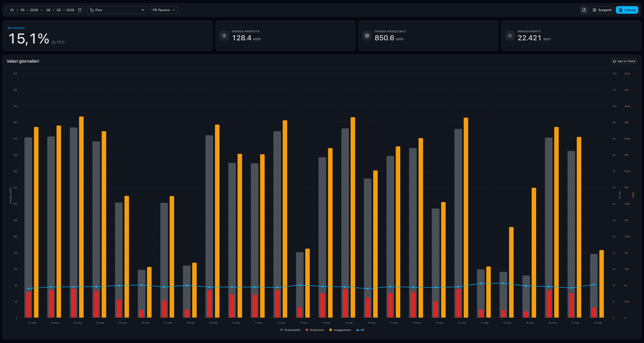Image resolution: width=644 pixels, height=343 pixels.
Task: Toggle the PR line legend series
Action: point(360,330)
